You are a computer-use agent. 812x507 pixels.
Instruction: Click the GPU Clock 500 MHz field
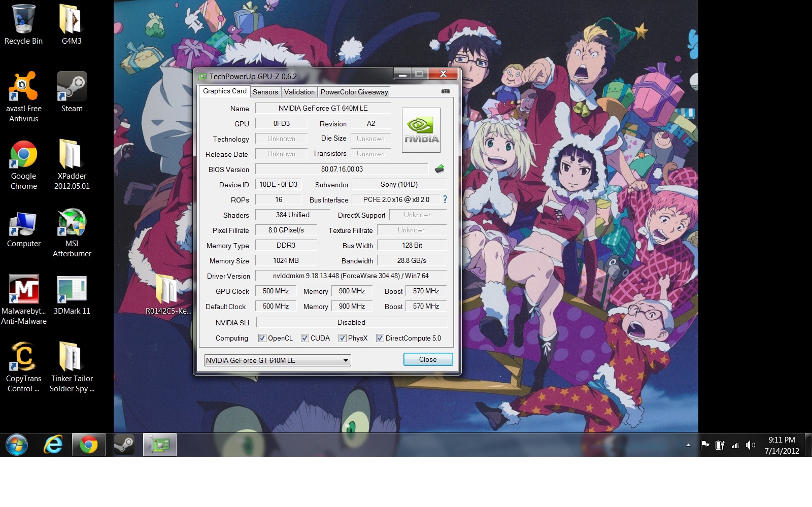pos(276,291)
